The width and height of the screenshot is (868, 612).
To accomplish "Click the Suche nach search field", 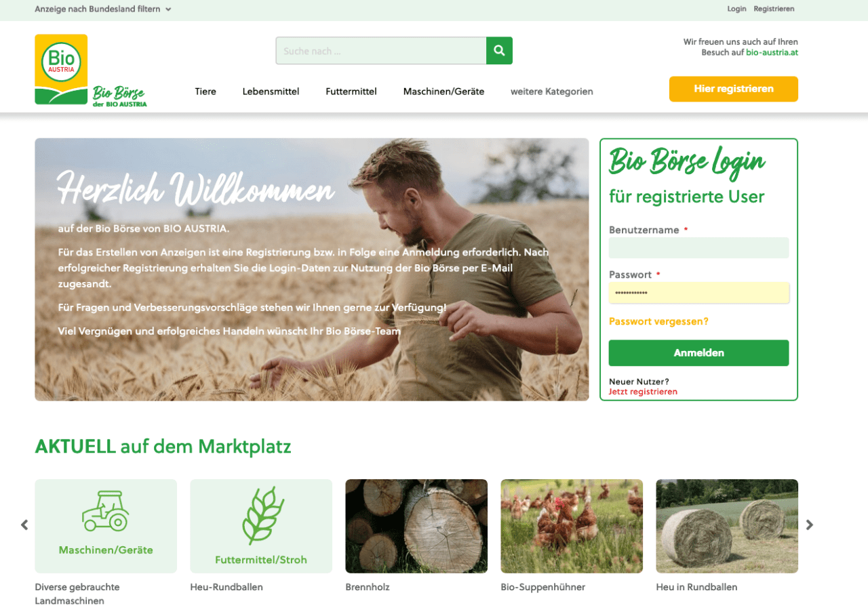I will pyautogui.click(x=381, y=51).
